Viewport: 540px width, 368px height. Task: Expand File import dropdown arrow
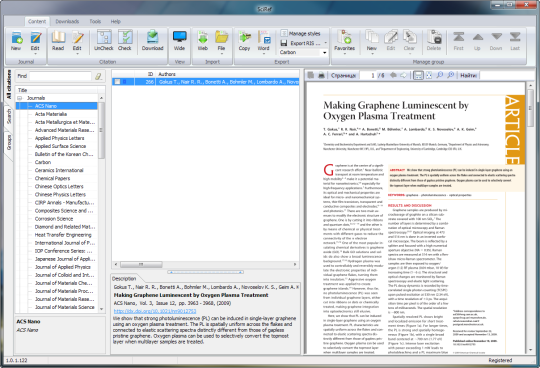[221, 53]
